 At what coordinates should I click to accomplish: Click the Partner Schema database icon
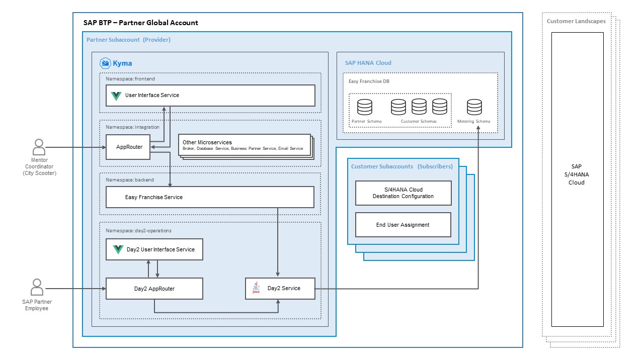365,107
